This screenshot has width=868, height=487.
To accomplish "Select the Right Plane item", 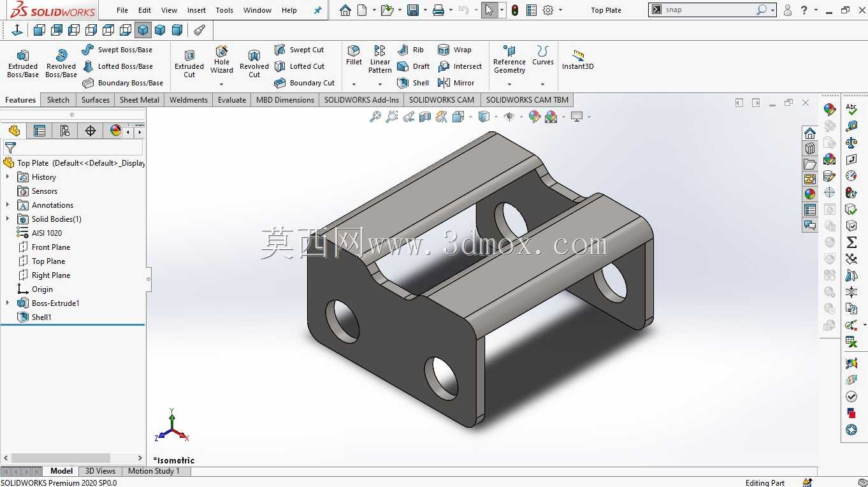I will click(x=51, y=275).
